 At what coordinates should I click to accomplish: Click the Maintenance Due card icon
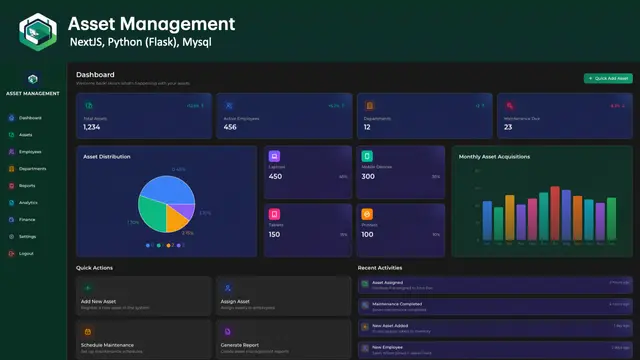510,106
